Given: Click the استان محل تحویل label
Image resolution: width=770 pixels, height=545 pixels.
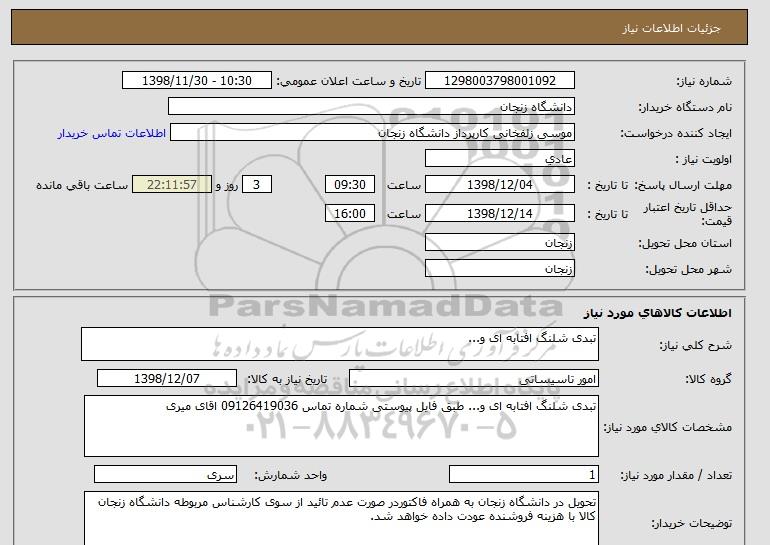Looking at the screenshot, I should coord(685,243).
